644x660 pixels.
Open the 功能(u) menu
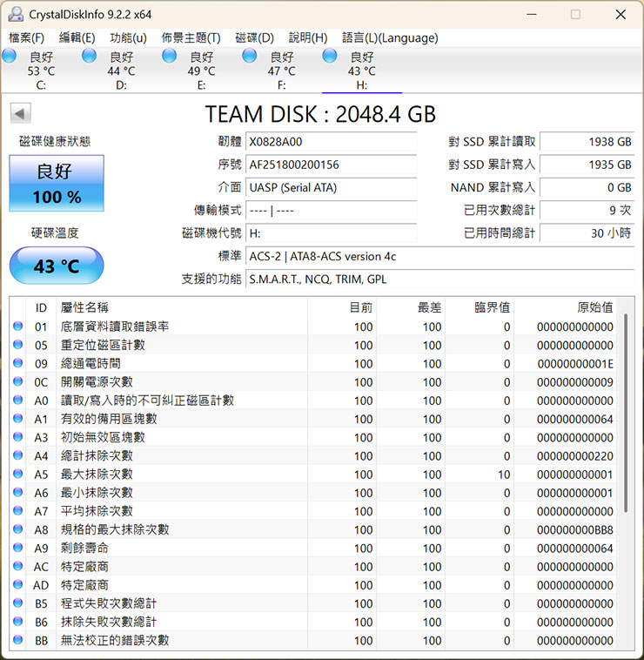tap(128, 37)
